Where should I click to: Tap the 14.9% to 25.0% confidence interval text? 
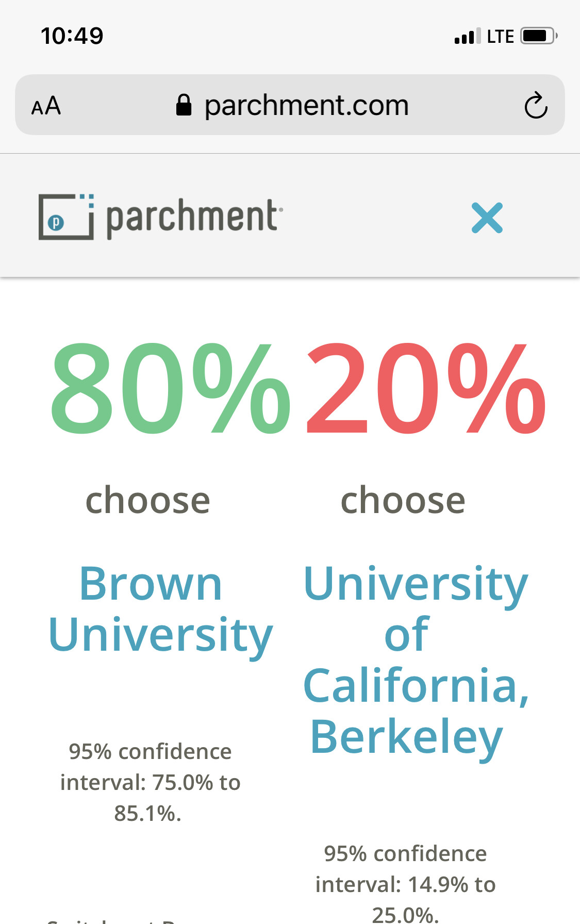[405, 884]
